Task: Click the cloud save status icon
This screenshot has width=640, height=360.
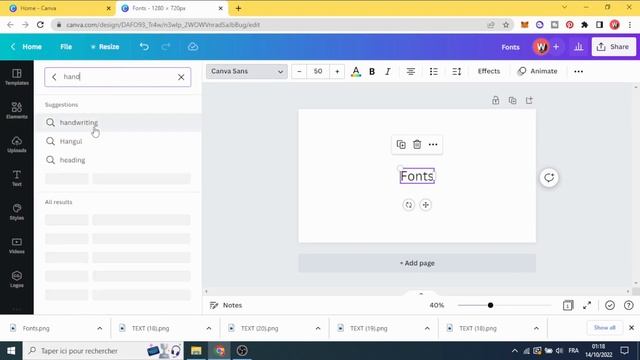Action: click(x=193, y=47)
